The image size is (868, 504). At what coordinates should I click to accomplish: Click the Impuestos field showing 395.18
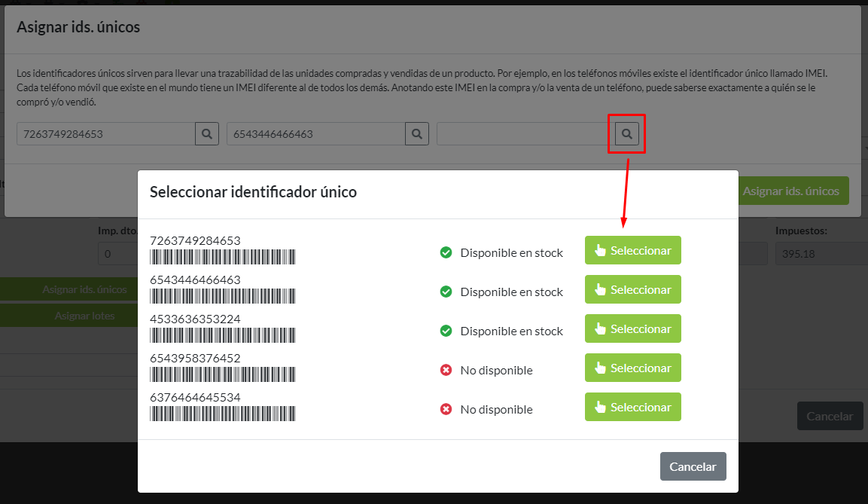point(821,254)
